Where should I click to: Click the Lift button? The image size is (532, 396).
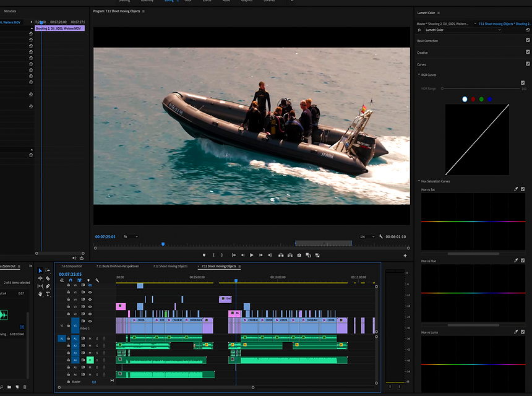click(x=281, y=255)
